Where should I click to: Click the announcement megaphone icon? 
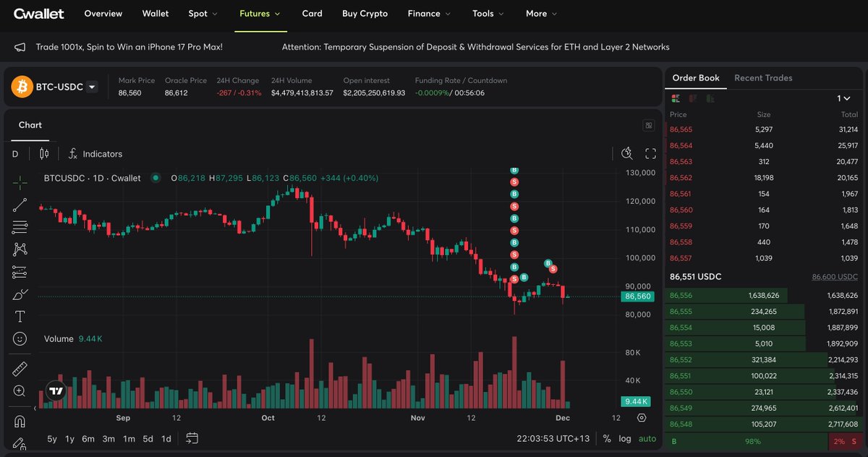point(20,47)
